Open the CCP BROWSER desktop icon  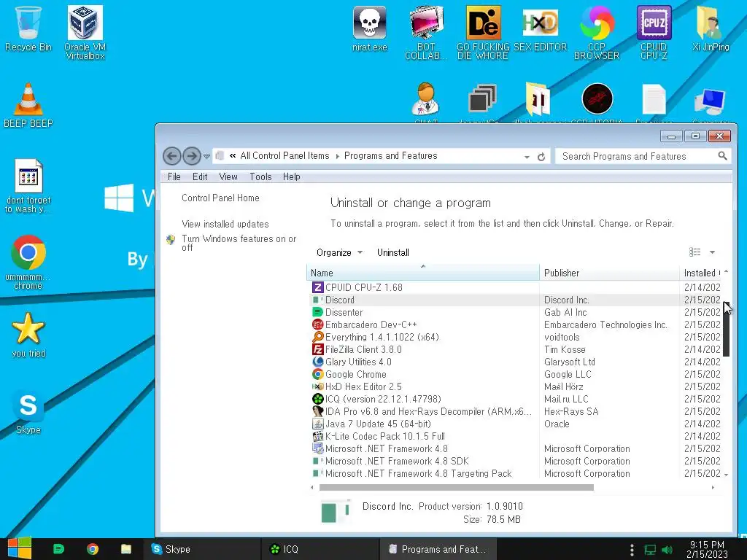pos(597,32)
